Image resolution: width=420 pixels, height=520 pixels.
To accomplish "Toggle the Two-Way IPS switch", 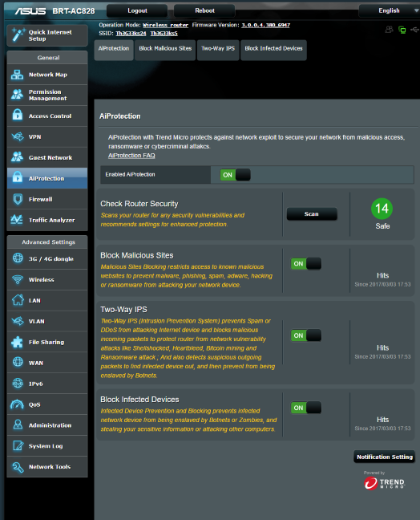I will click(306, 335).
